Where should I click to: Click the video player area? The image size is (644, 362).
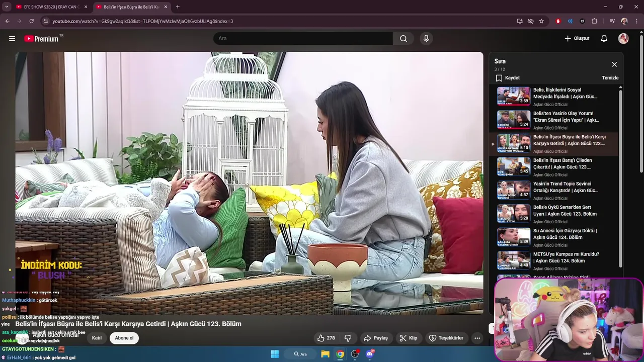pyautogui.click(x=249, y=184)
